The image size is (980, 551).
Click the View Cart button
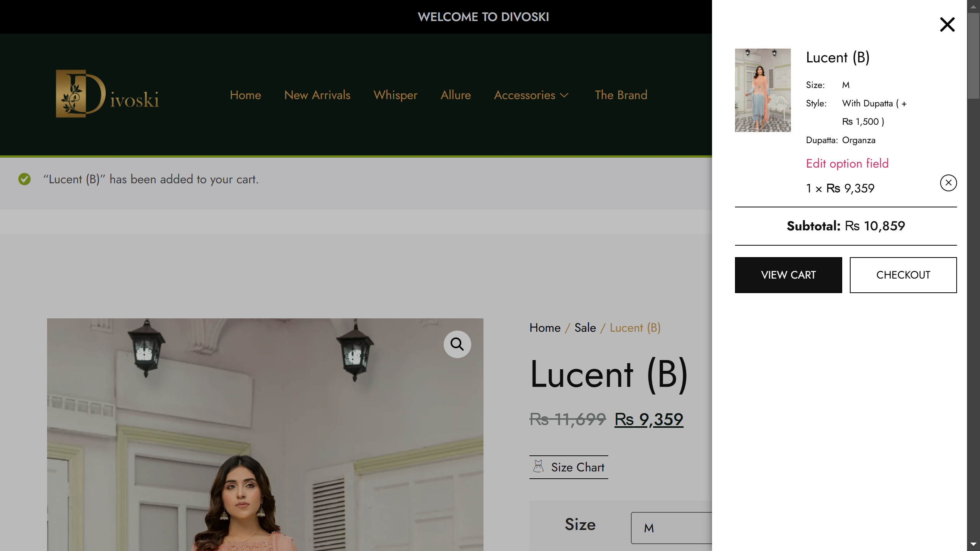click(788, 275)
